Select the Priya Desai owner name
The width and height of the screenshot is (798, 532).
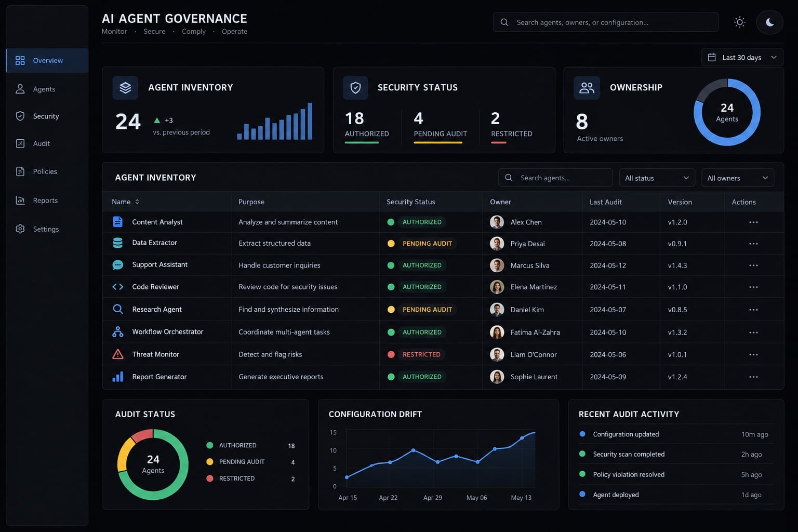click(x=528, y=244)
